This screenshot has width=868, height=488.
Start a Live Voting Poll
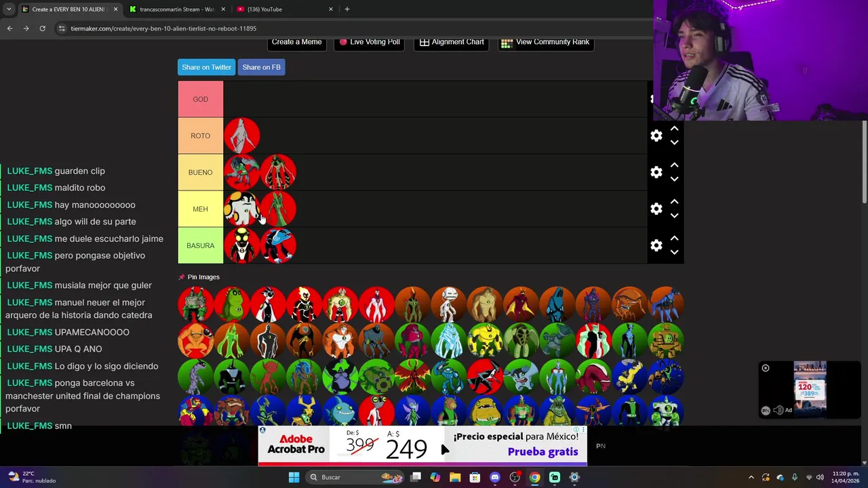pyautogui.click(x=370, y=42)
